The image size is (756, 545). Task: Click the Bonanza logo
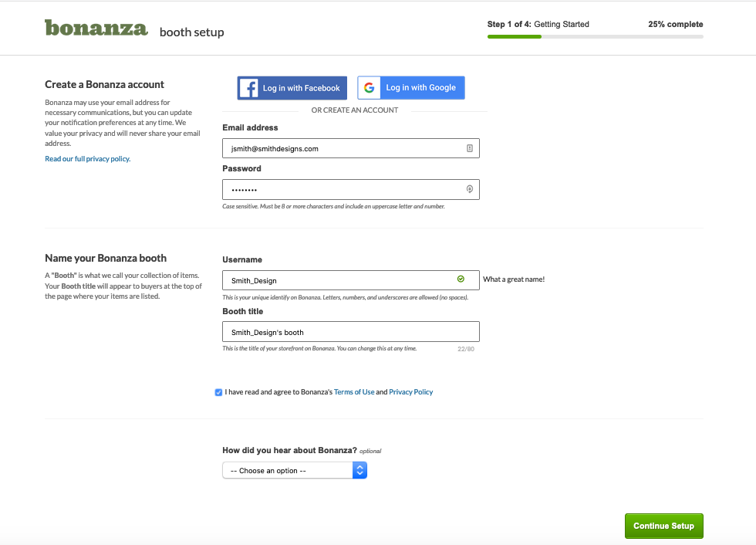point(96,28)
